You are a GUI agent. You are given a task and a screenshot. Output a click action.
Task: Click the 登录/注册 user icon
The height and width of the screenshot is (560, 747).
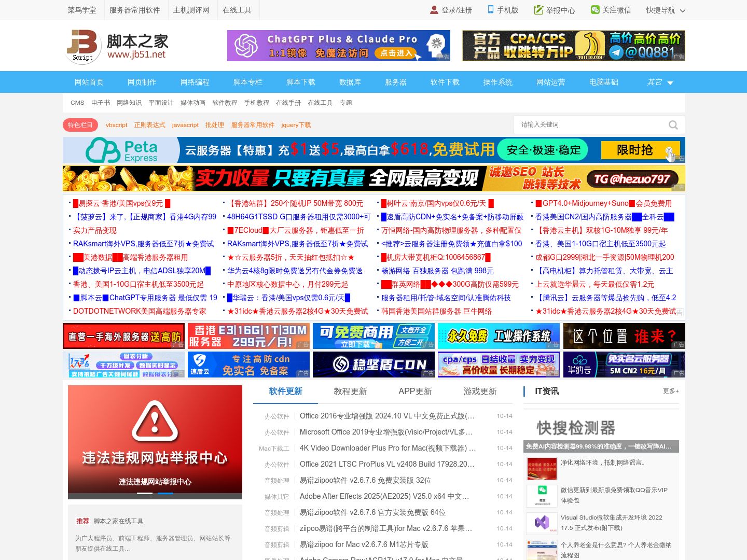coord(434,10)
